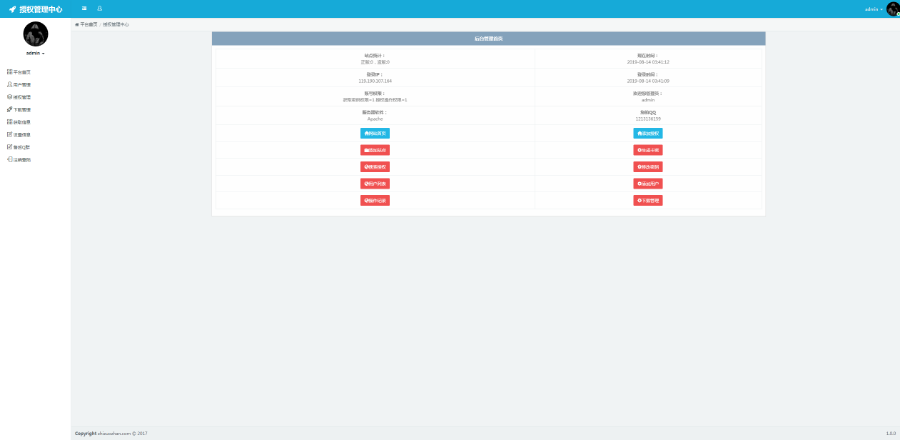The image size is (900, 440).
Task: Click the login IP address value
Action: 375,81
